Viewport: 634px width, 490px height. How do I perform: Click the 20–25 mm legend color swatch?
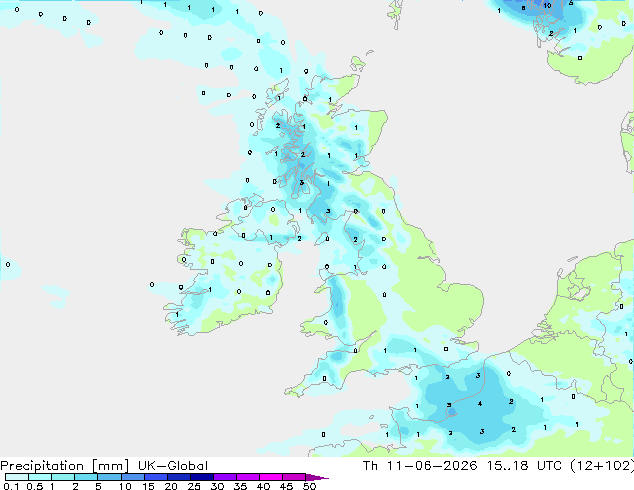(178, 477)
